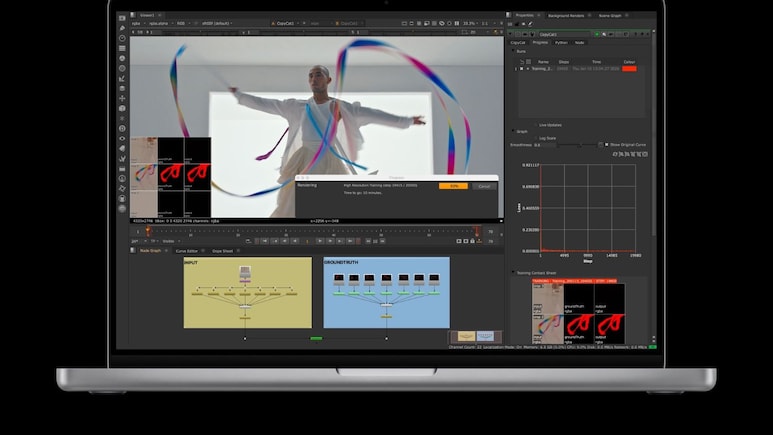Viewport: 773px width, 435px height.
Task: Click play backward in viewer timeline
Action: pos(295,241)
